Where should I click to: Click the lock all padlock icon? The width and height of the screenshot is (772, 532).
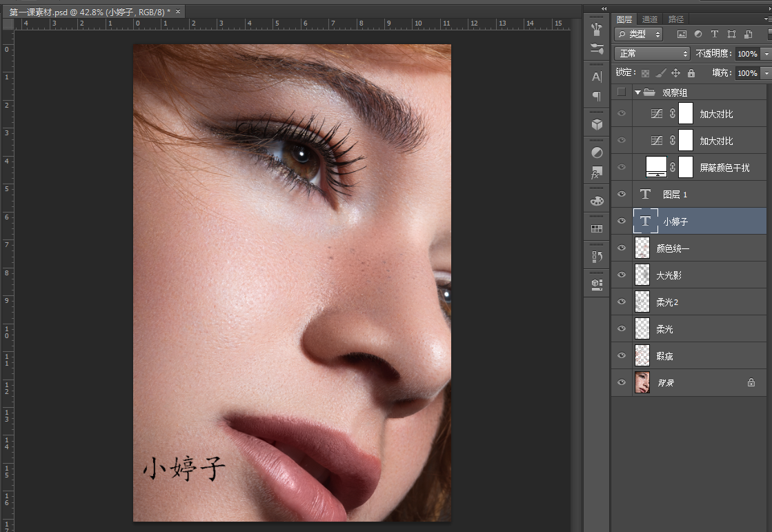691,72
